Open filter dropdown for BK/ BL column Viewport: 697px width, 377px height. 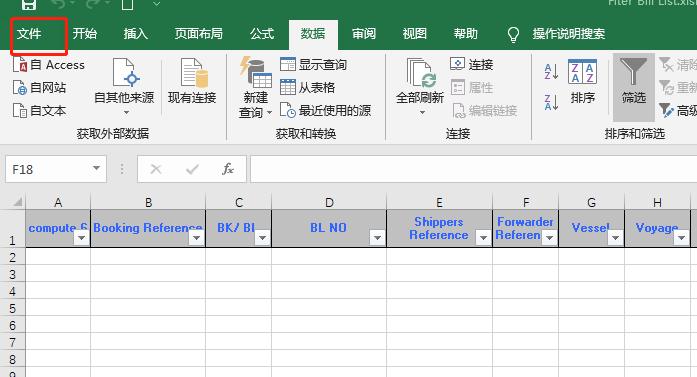point(262,238)
